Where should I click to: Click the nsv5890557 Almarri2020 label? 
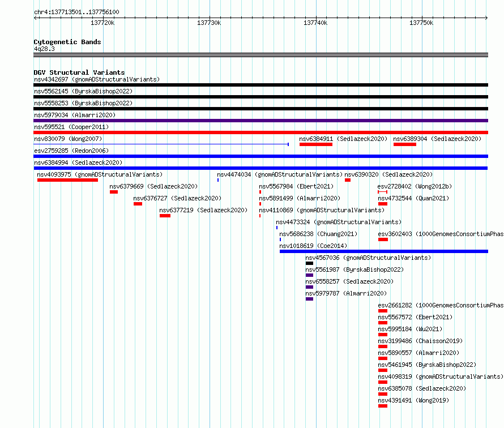coord(418,353)
